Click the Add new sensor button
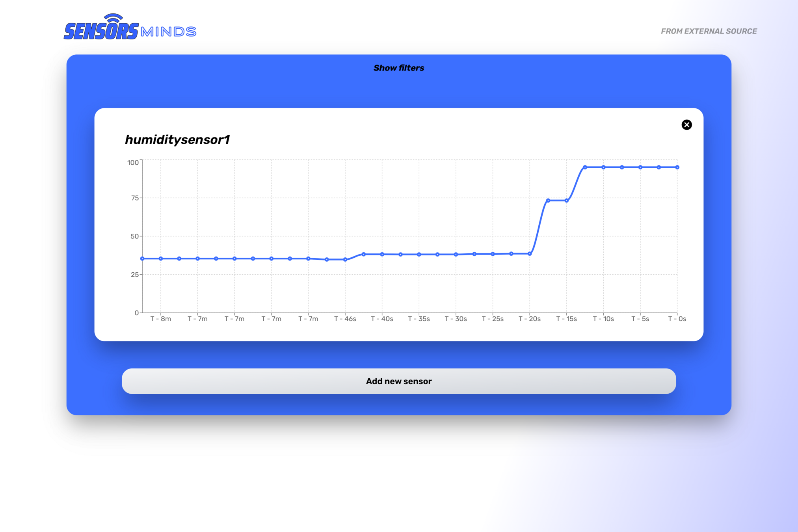Screen dimensions: 798x532 coord(398,381)
